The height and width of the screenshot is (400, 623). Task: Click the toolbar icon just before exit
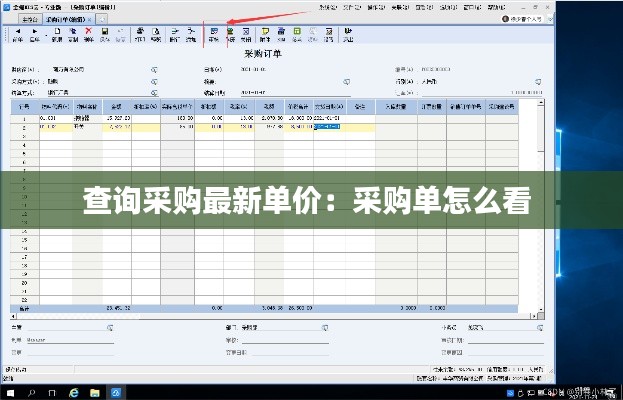pyautogui.click(x=329, y=35)
